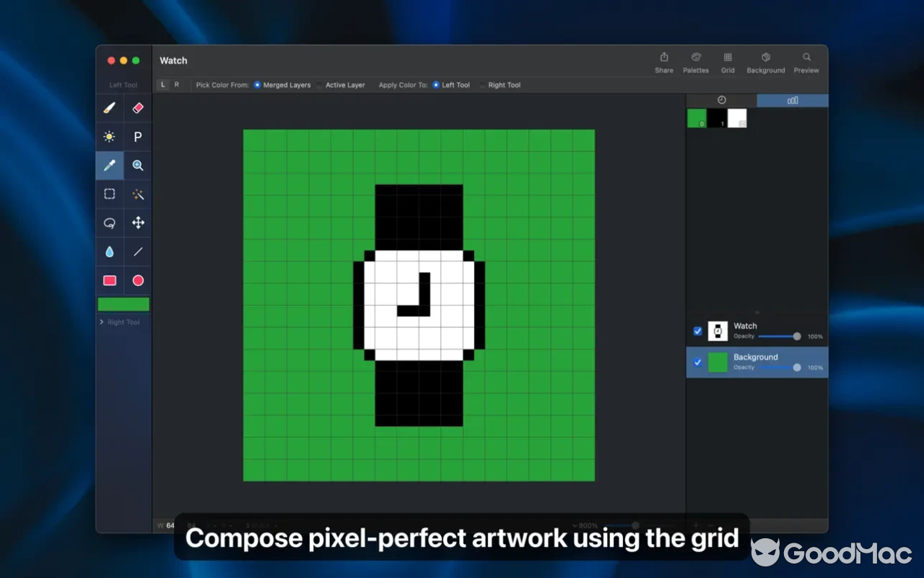This screenshot has height=578, width=924.
Task: Select the filled Ellipse tool
Action: [x=137, y=280]
